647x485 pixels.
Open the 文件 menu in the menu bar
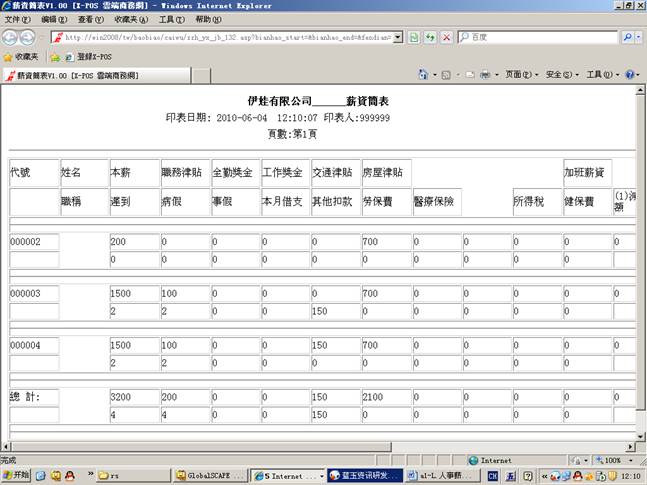[x=18, y=20]
